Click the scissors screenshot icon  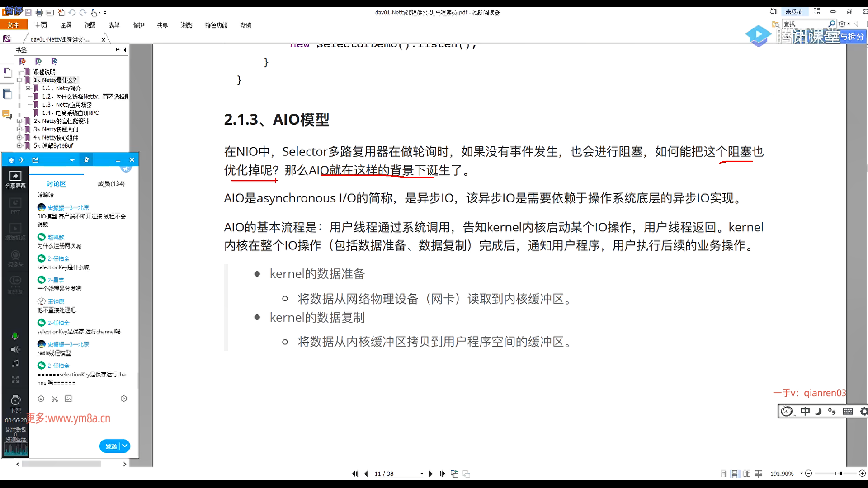click(x=55, y=399)
